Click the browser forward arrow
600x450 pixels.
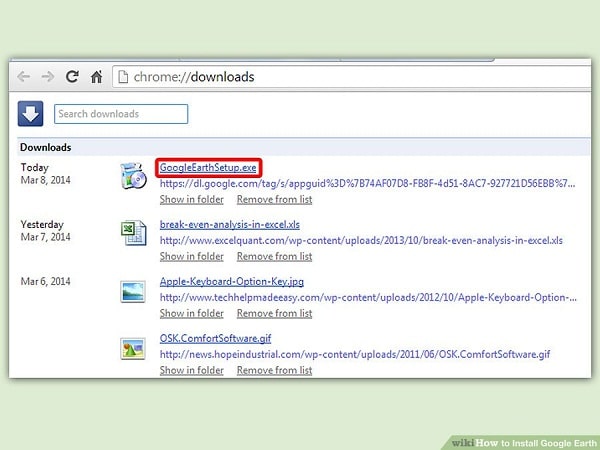pyautogui.click(x=48, y=77)
